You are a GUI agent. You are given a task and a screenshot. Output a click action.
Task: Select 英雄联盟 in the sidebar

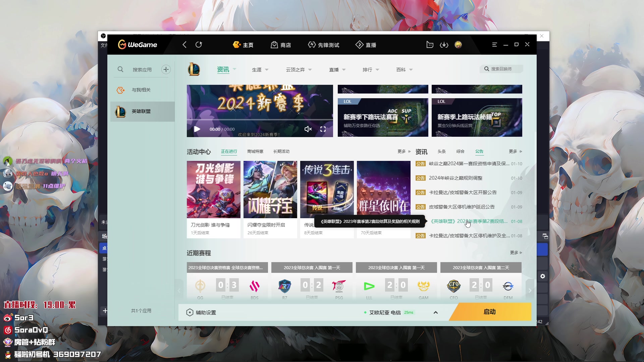143,111
